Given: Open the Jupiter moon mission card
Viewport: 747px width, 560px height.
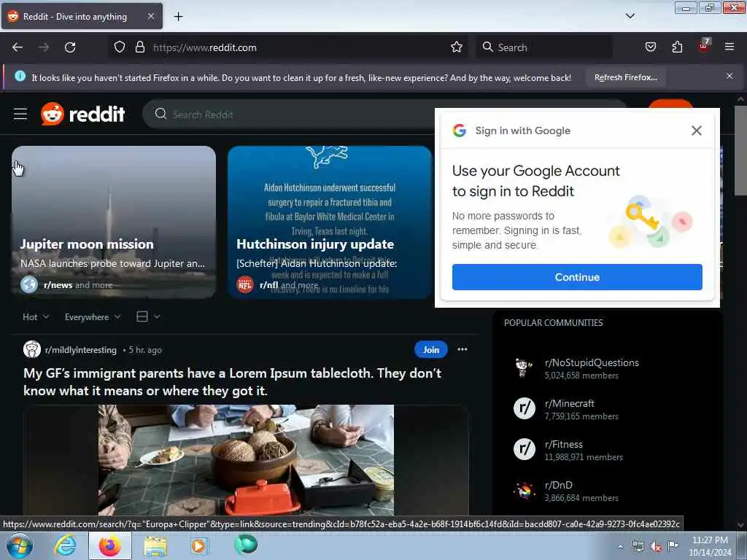Looking at the screenshot, I should point(114,222).
